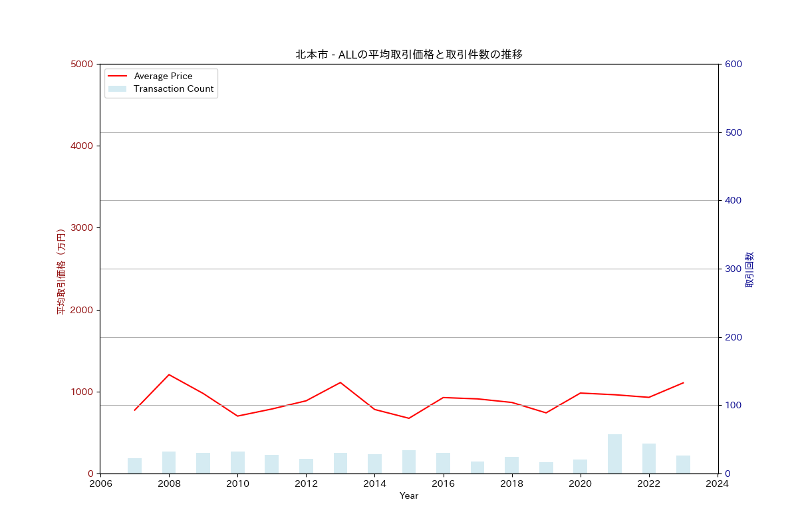
Task: Click the 'Year' x-axis label
Action: coord(409,496)
